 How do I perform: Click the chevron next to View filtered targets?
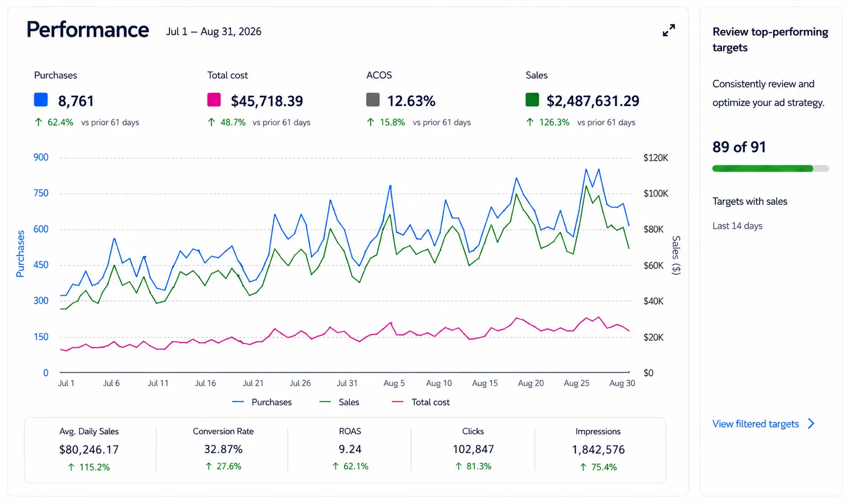[x=811, y=424]
